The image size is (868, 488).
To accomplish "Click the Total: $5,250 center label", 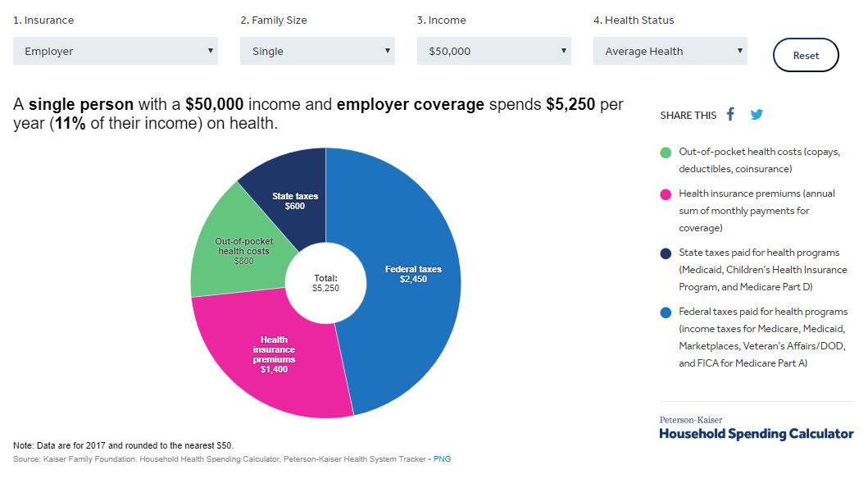I will pyautogui.click(x=325, y=283).
